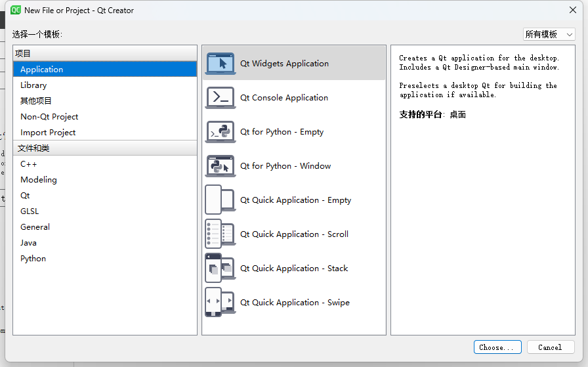Select 其他项目 category
The height and width of the screenshot is (367, 588).
coord(105,101)
